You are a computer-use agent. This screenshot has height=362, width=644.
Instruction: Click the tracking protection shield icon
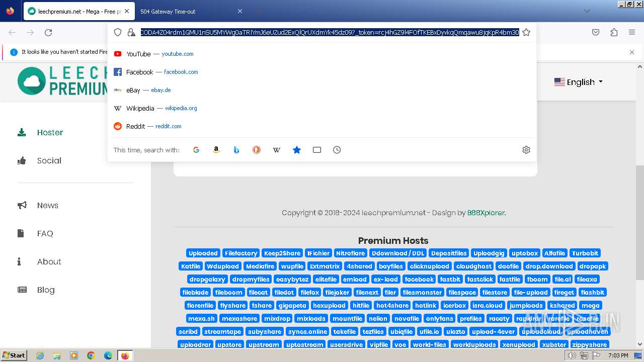[x=118, y=32]
